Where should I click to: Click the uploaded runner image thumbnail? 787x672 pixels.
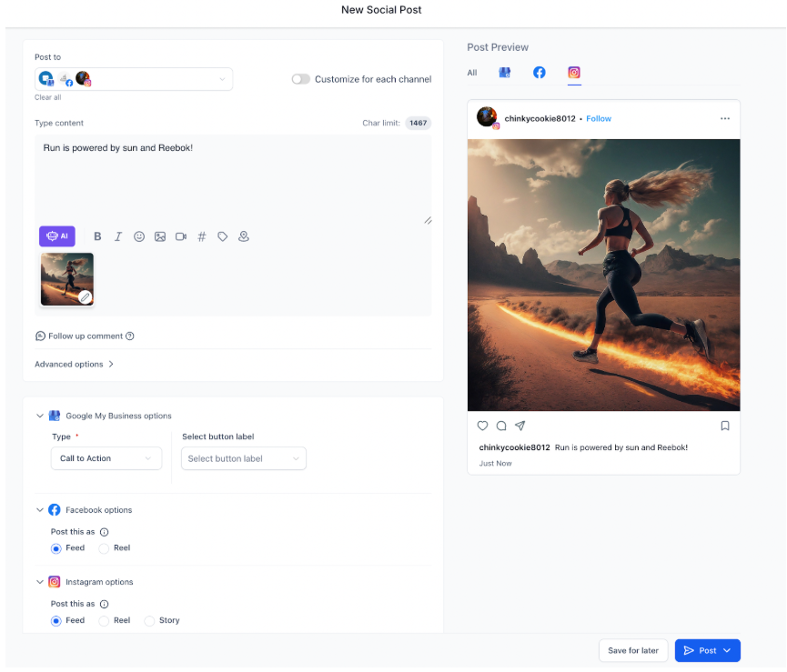(x=66, y=278)
